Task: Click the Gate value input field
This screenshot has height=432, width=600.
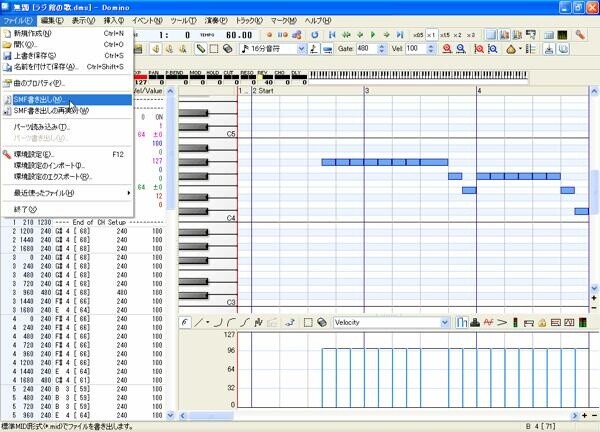Action: click(367, 49)
